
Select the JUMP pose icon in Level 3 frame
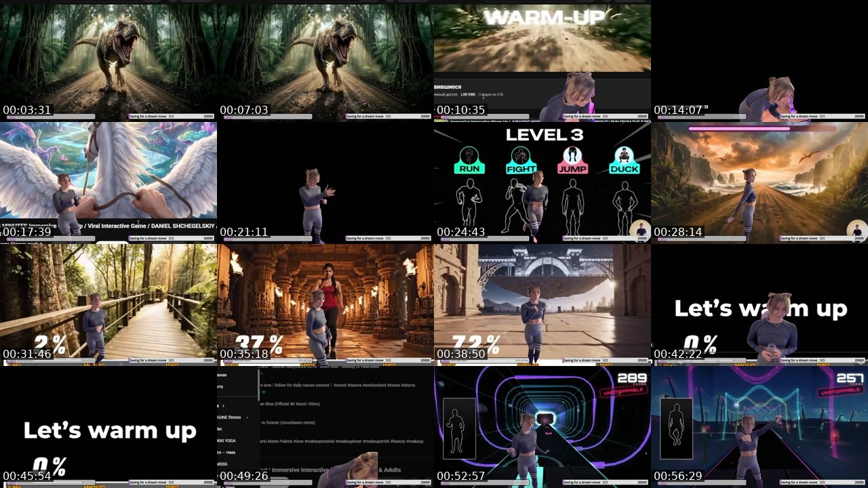point(572,160)
